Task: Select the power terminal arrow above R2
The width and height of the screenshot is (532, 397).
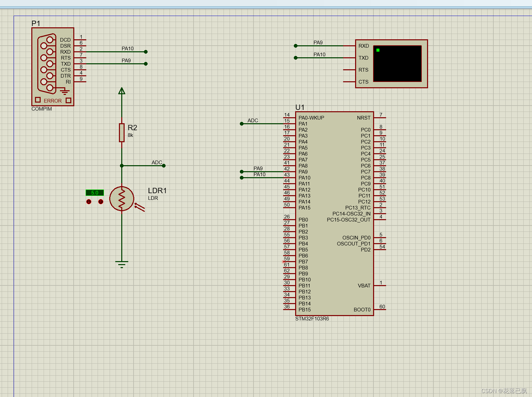Action: [122, 91]
